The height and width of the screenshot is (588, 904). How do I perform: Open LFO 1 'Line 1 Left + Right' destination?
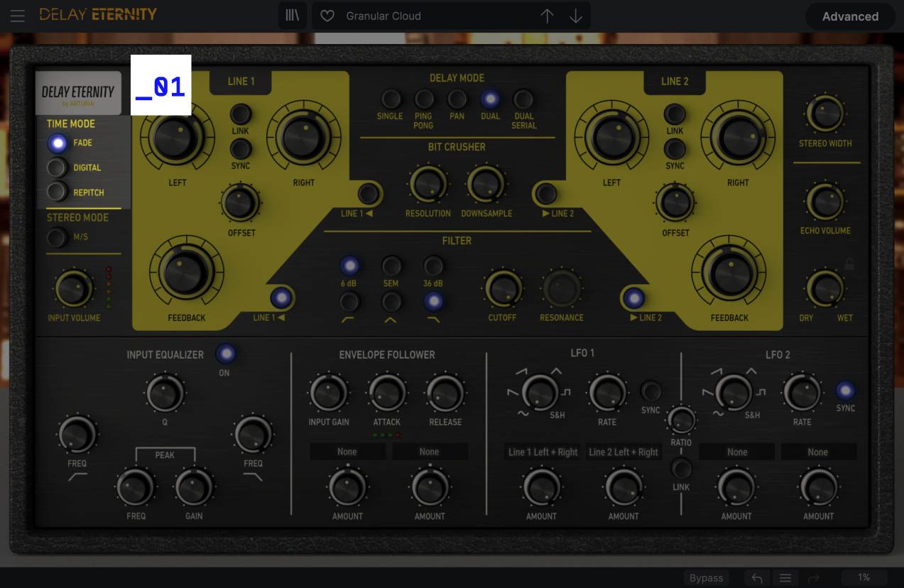tap(543, 452)
